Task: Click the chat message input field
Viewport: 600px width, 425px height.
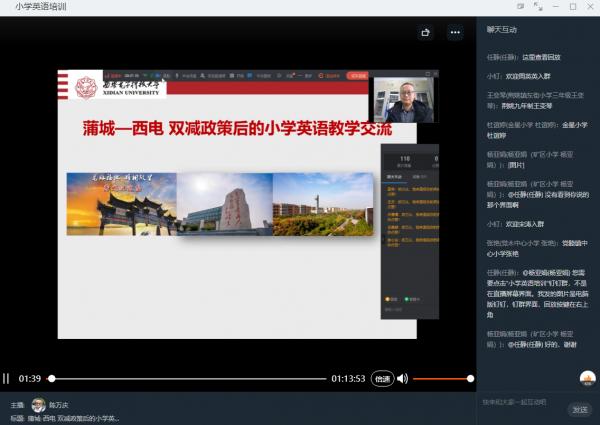Action: point(522,402)
